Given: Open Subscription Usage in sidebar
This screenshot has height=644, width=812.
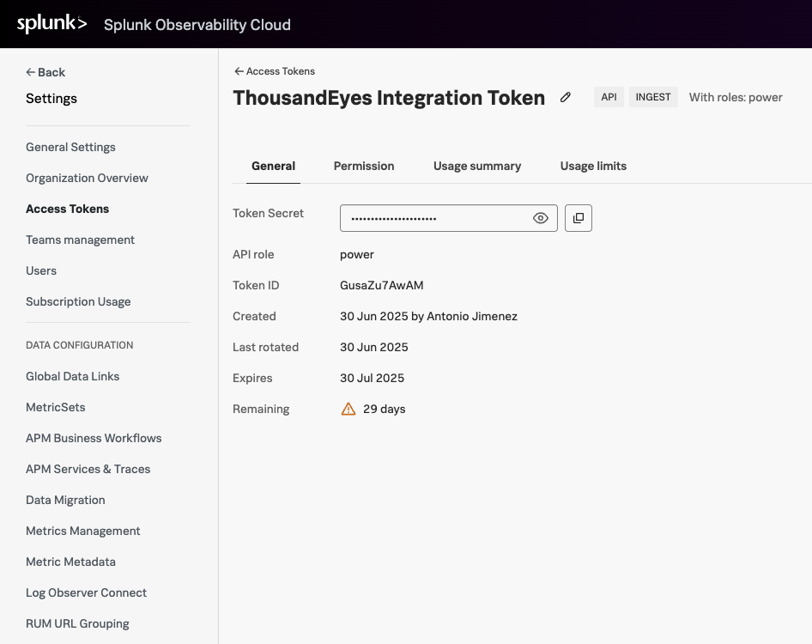Looking at the screenshot, I should [78, 301].
